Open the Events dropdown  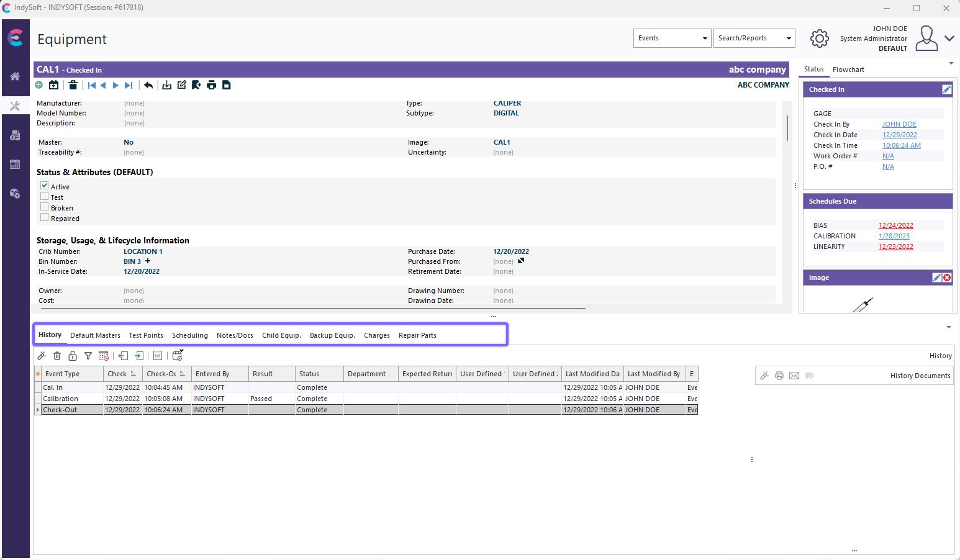coord(672,38)
